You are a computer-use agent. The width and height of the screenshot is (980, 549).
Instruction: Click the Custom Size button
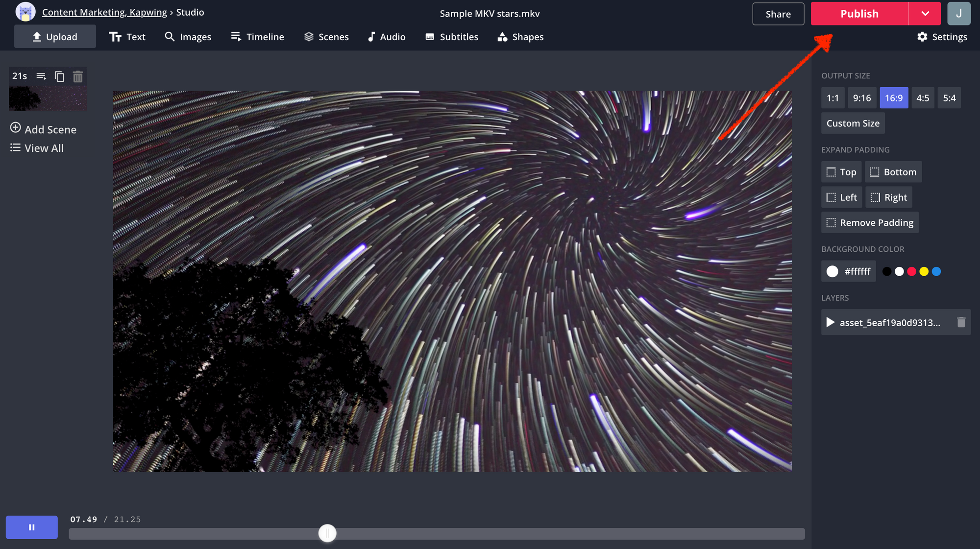[853, 123]
